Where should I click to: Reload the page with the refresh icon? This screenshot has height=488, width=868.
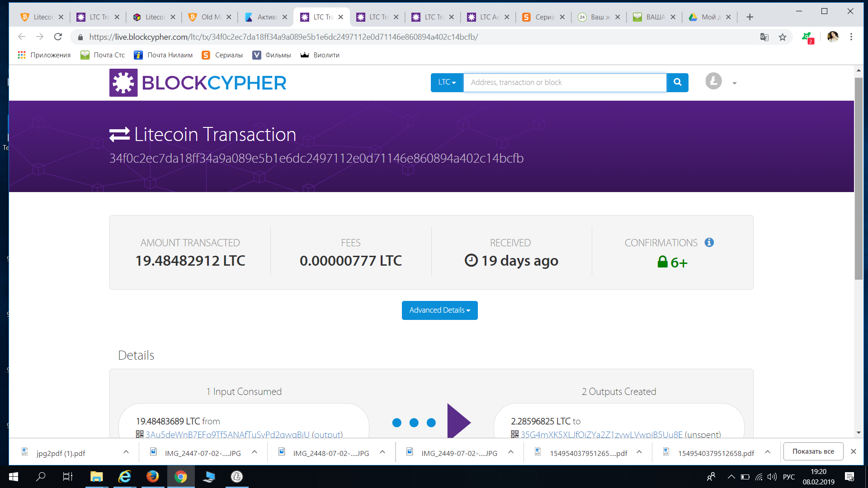click(58, 37)
